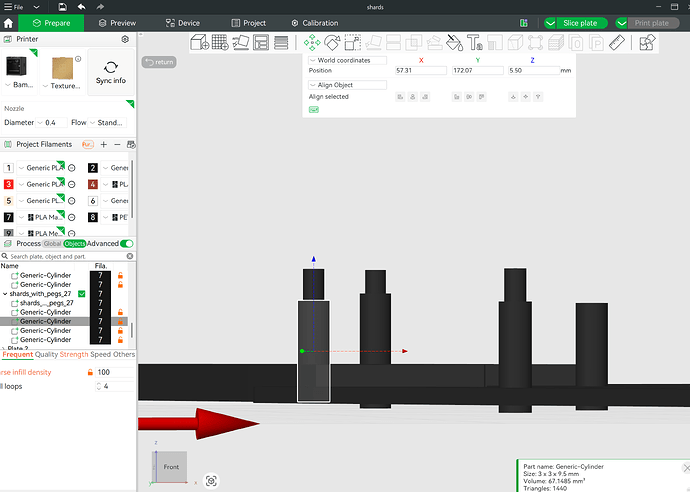
Task: Click the Print plate button
Action: tap(652, 23)
